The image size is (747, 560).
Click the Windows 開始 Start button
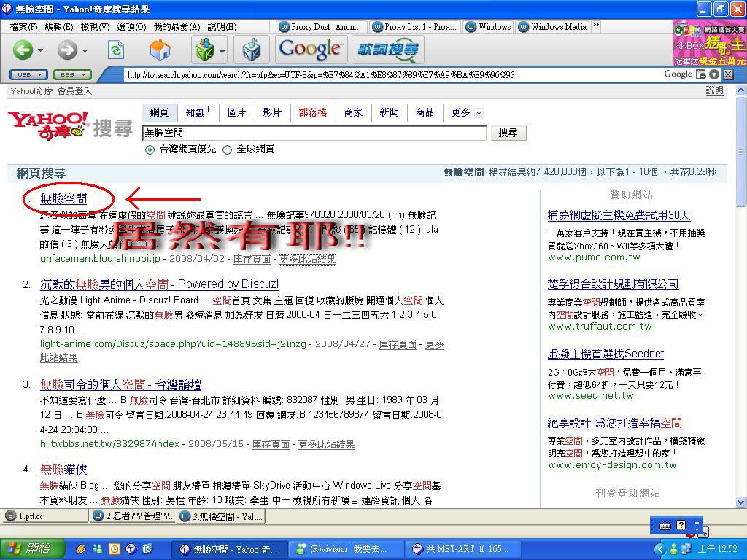point(32,549)
